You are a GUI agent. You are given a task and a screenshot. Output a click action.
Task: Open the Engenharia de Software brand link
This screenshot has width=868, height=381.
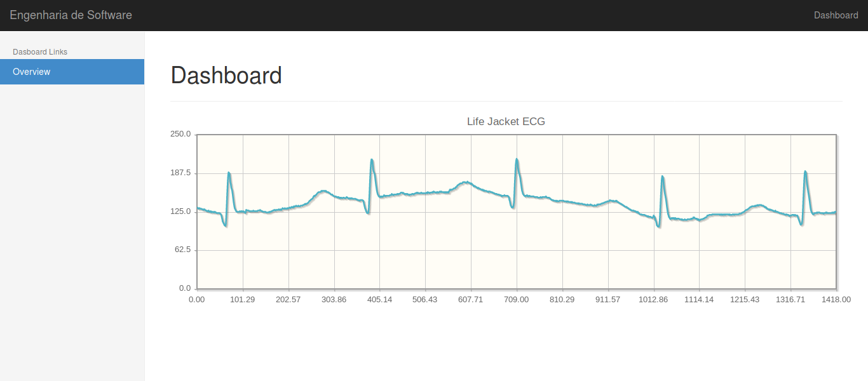click(x=71, y=15)
